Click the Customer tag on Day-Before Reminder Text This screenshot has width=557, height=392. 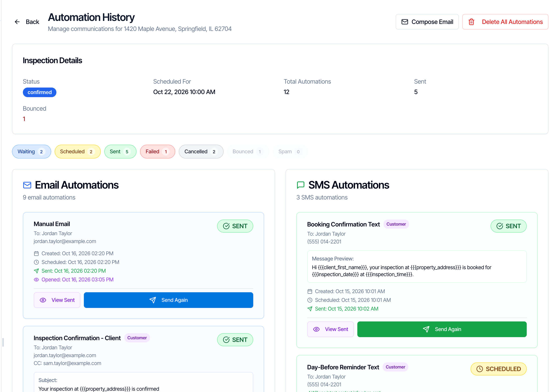(x=395, y=367)
